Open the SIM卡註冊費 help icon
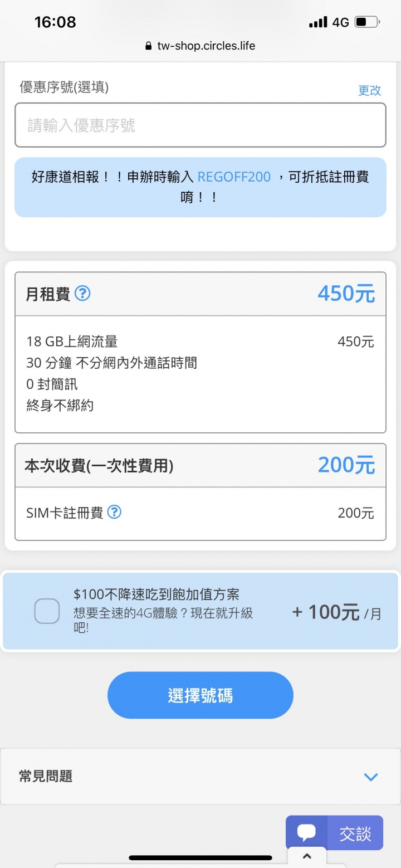This screenshot has width=401, height=868. [114, 512]
